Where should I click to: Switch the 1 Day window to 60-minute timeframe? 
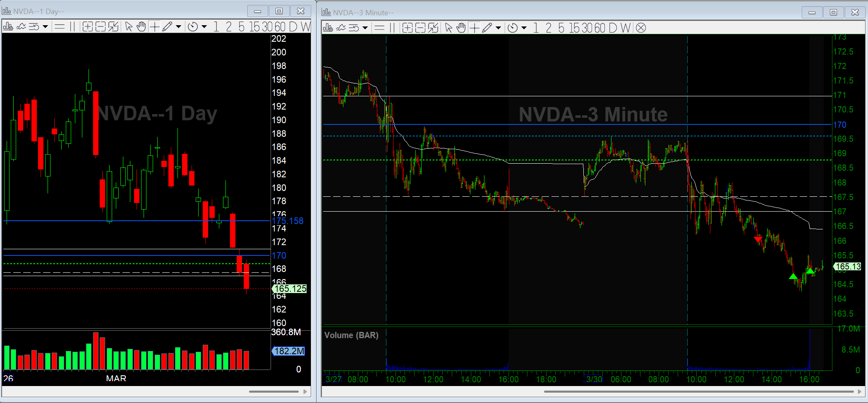click(x=280, y=27)
